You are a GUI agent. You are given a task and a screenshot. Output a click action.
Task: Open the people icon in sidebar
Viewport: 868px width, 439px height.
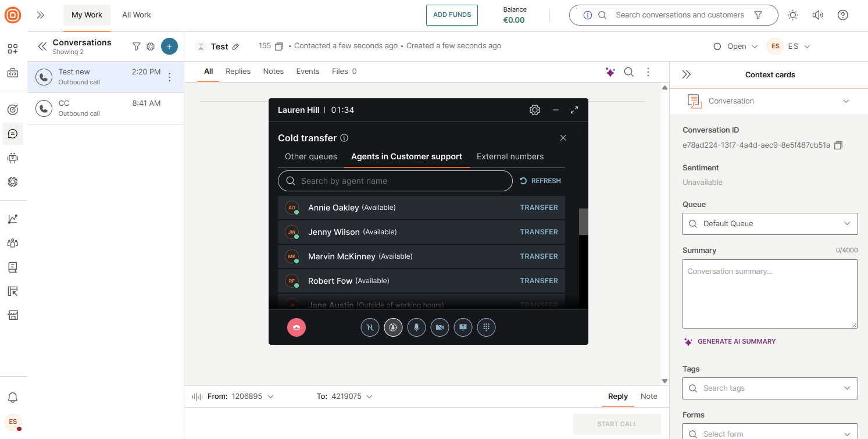pyautogui.click(x=13, y=243)
